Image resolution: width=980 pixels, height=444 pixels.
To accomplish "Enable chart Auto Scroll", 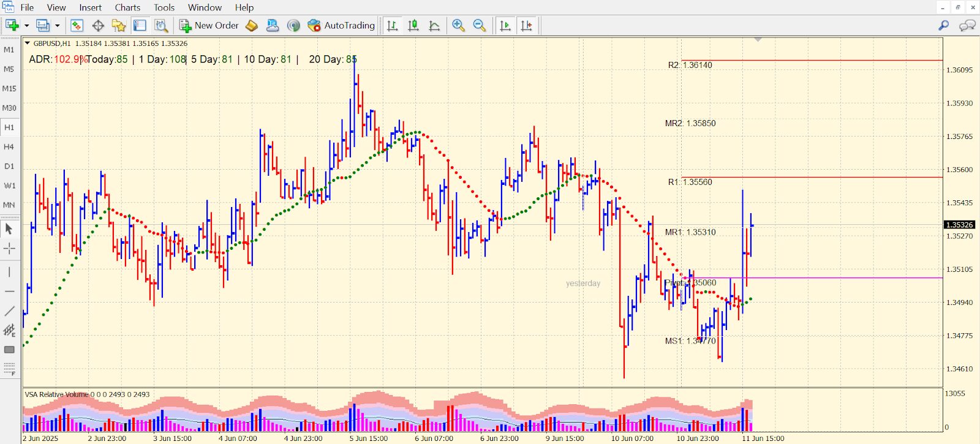I will [505, 25].
